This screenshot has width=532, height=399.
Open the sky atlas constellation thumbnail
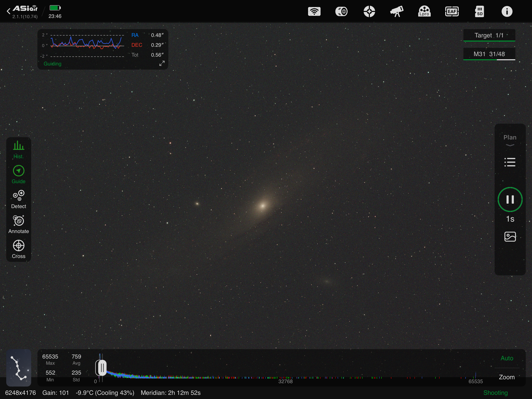[19, 368]
